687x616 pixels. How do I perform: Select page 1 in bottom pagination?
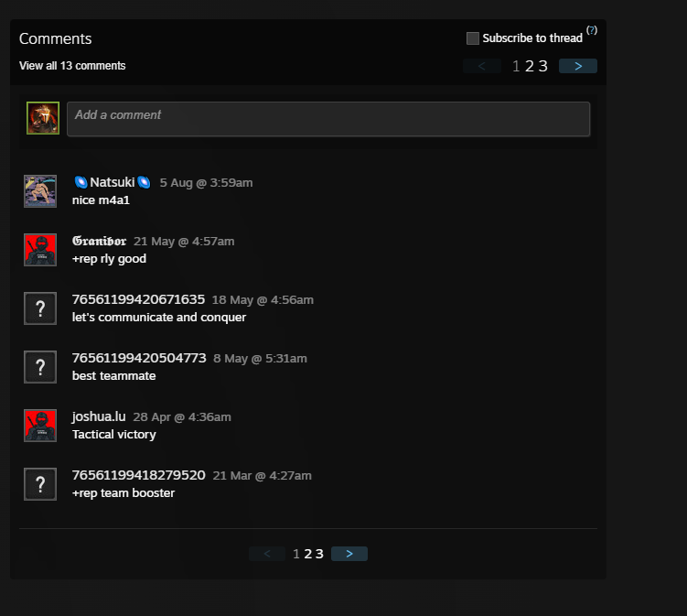click(x=296, y=554)
